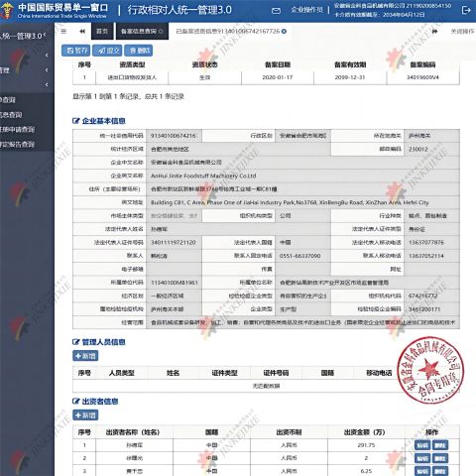
Task: Click the 行政相对人统一管理3.0 header title
Action: [x=179, y=10]
